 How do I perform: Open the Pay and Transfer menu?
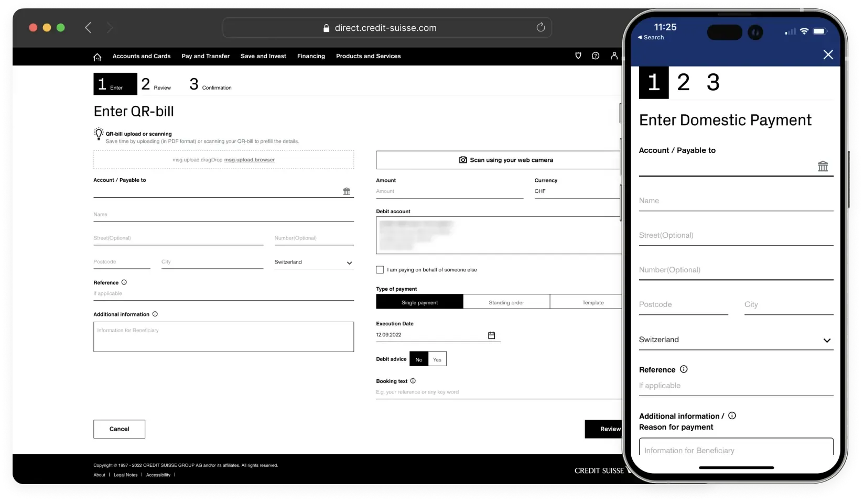coord(205,56)
